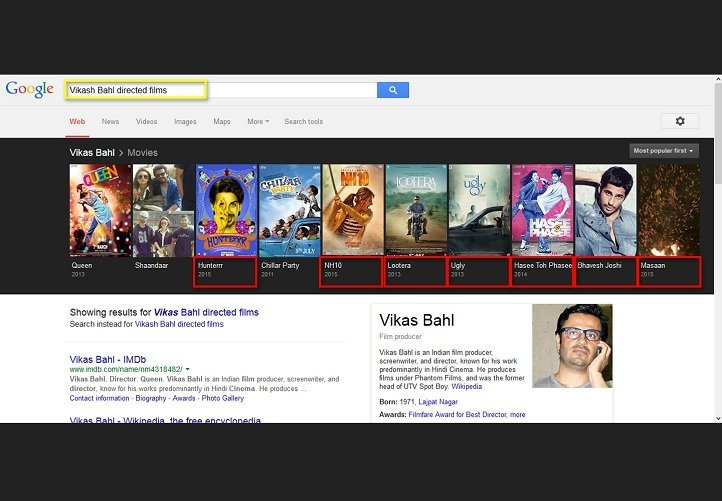
Task: Select the Web tab
Action: click(x=77, y=122)
